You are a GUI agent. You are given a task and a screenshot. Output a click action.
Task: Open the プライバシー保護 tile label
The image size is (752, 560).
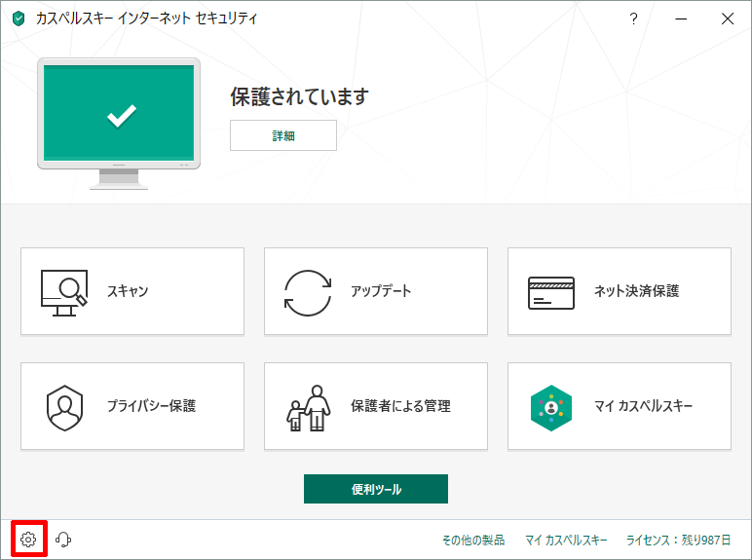(151, 406)
